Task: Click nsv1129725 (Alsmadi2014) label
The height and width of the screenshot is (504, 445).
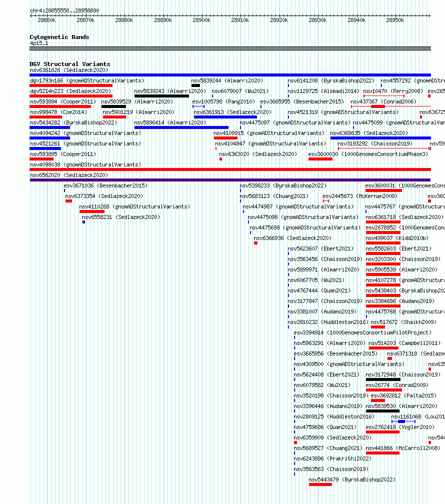Action: 323,91
